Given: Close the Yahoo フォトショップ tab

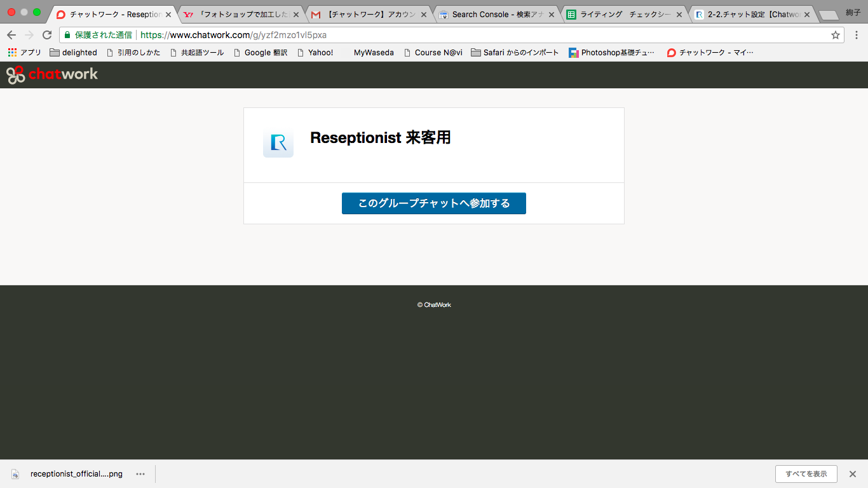Looking at the screenshot, I should point(296,15).
